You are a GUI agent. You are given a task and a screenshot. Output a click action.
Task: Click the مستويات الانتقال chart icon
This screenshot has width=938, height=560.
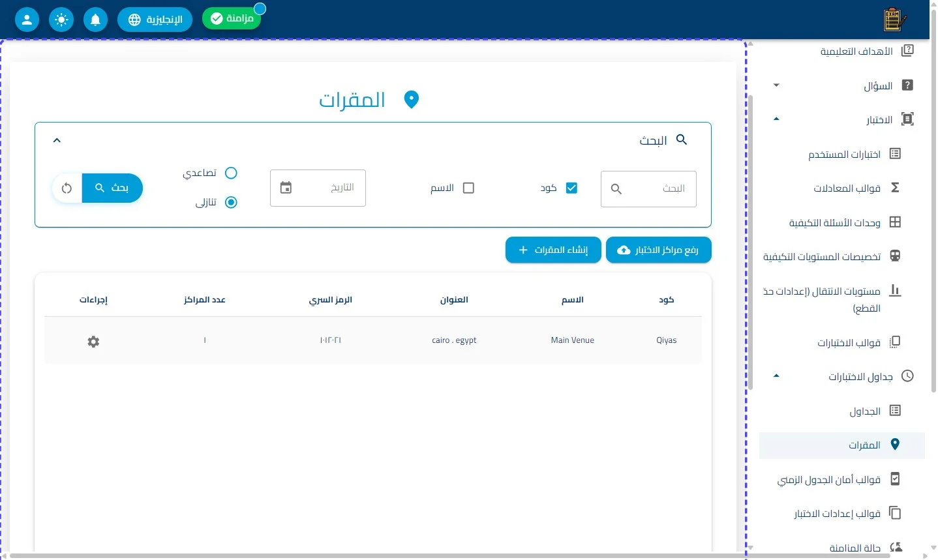point(895,291)
